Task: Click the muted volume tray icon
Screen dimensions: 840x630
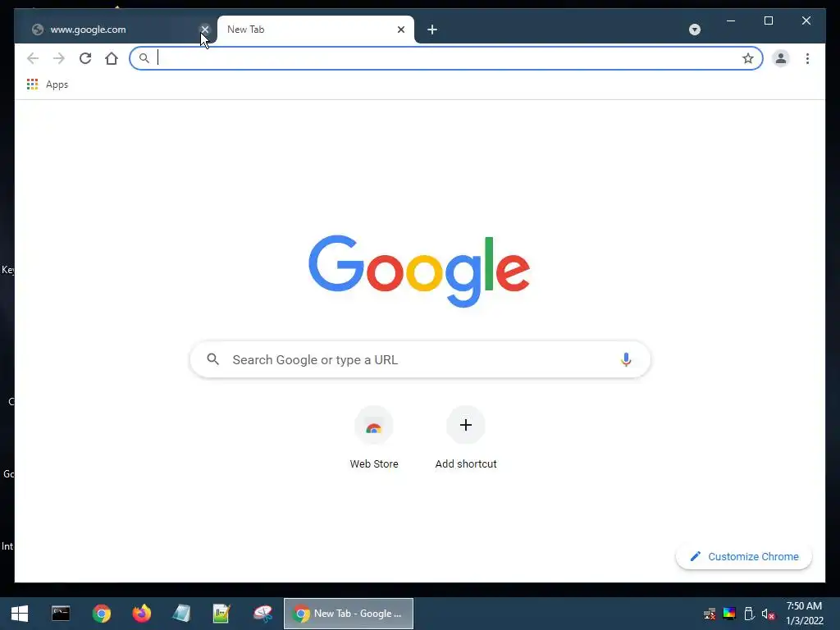Action: pyautogui.click(x=768, y=614)
